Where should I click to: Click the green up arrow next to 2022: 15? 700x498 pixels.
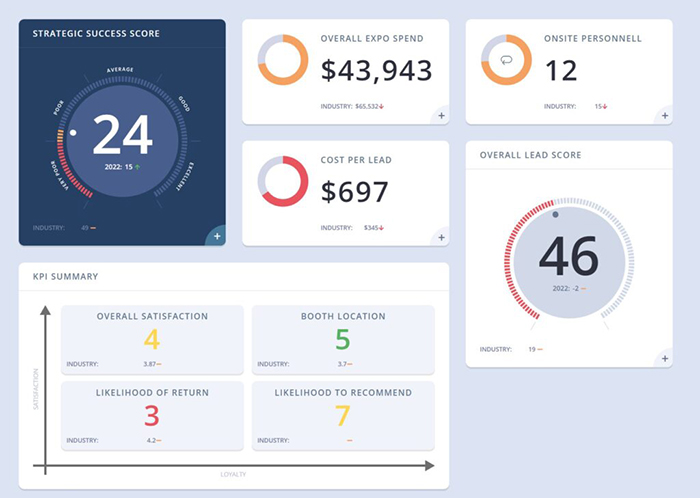[x=138, y=167]
